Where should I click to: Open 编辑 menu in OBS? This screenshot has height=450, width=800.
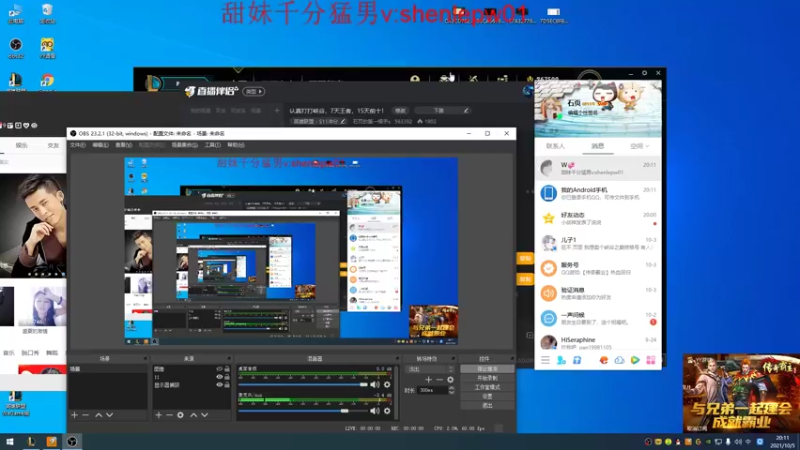[100, 145]
